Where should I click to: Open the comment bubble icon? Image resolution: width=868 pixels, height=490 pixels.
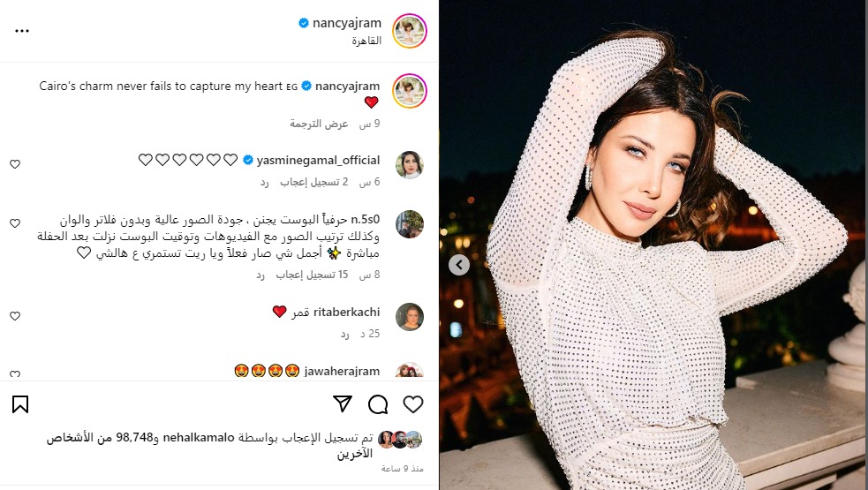point(378,404)
